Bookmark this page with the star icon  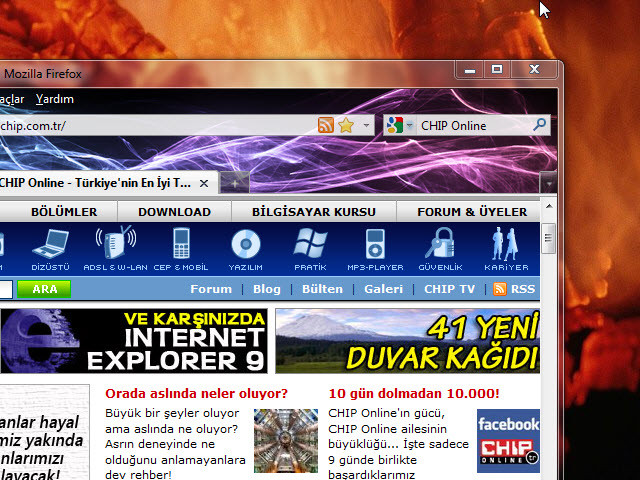346,125
